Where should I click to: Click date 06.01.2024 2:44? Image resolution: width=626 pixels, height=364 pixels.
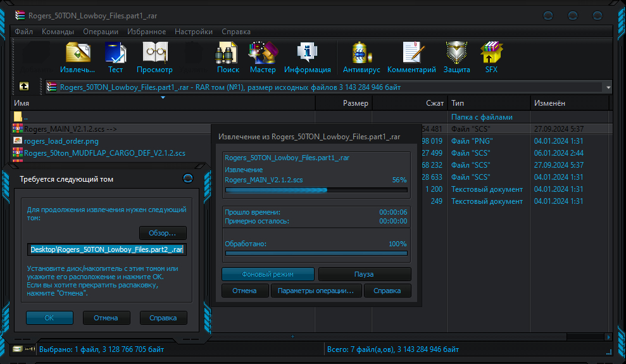pyautogui.click(x=558, y=153)
